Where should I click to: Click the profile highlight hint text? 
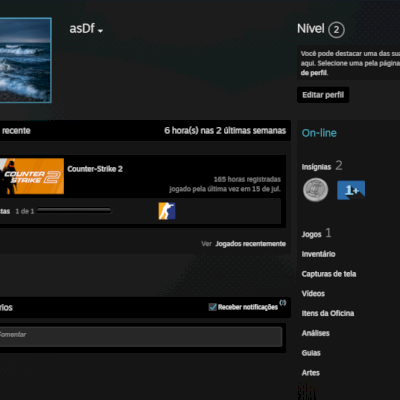click(350, 63)
